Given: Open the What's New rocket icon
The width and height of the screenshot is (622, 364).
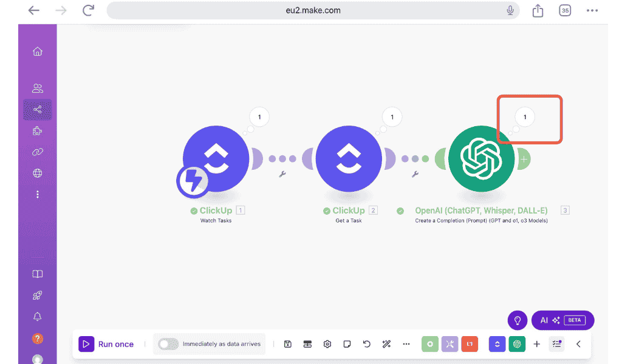Looking at the screenshot, I should click(x=37, y=295).
